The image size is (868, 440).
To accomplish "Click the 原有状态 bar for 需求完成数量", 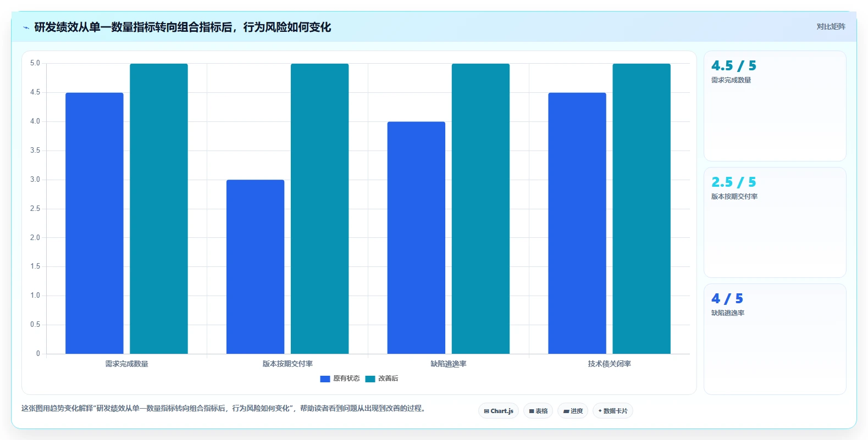I will [x=95, y=223].
